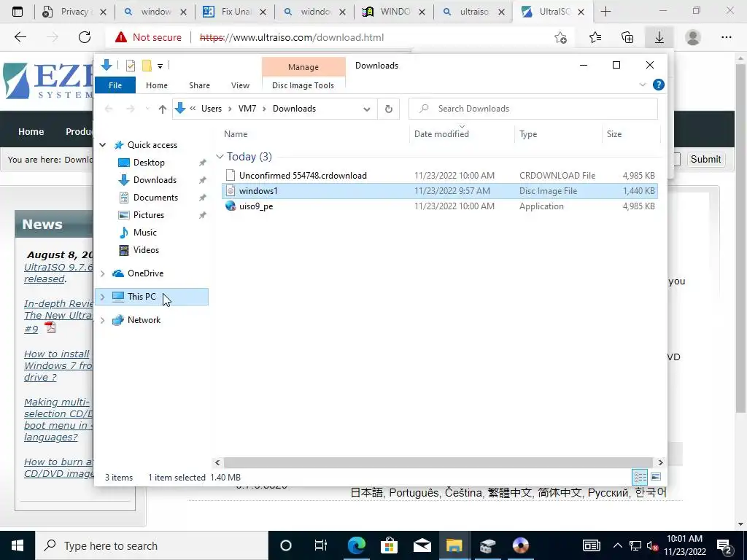Open Microsoft Edge from taskbar

tap(356, 545)
